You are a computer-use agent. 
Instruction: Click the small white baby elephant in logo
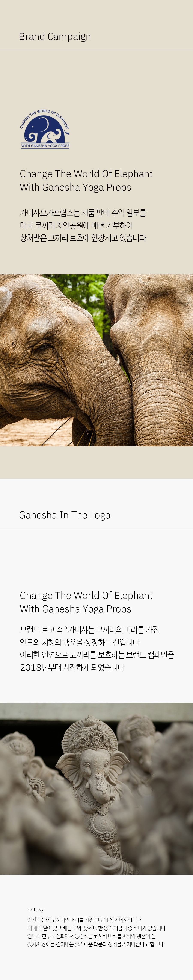(54, 137)
